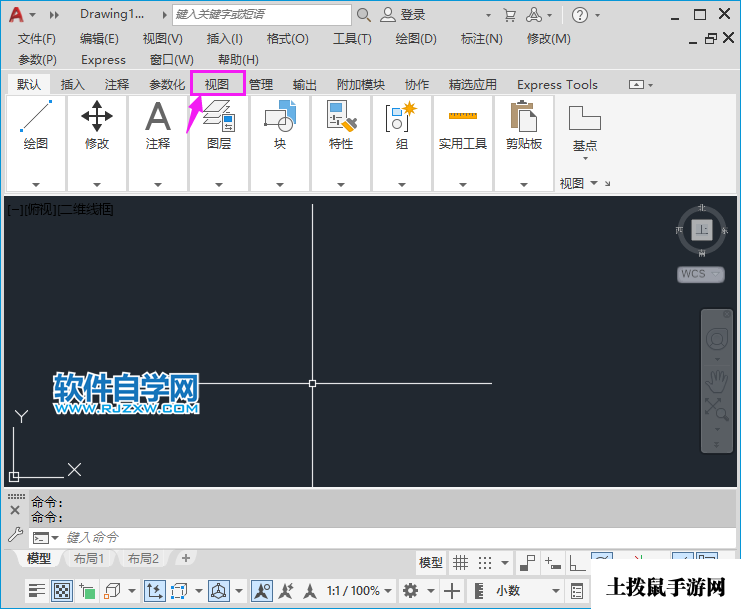Open the 图层 (Layers) panel icon
The height and width of the screenshot is (609, 741).
[219, 116]
